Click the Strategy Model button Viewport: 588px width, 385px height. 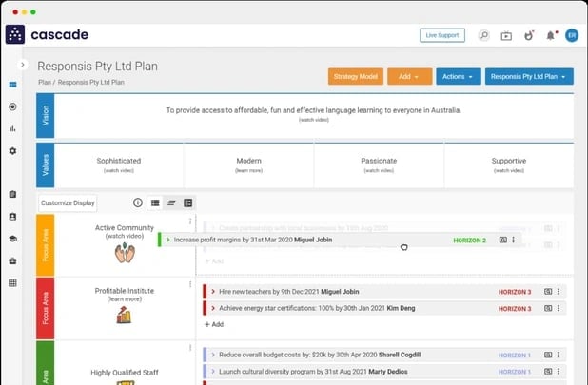[355, 76]
